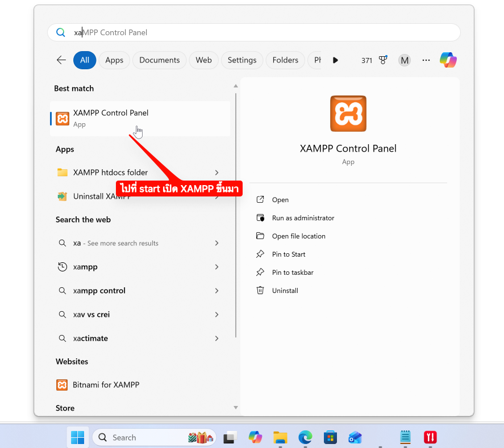Viewport: 504px width, 448px height.
Task: Expand the 'xampp control' web suggestion arrow
Action: coord(216,291)
